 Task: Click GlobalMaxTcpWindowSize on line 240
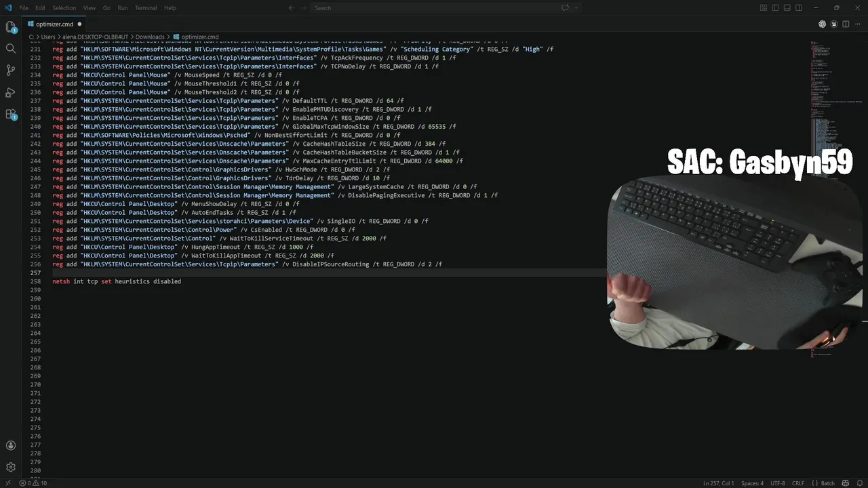331,127
